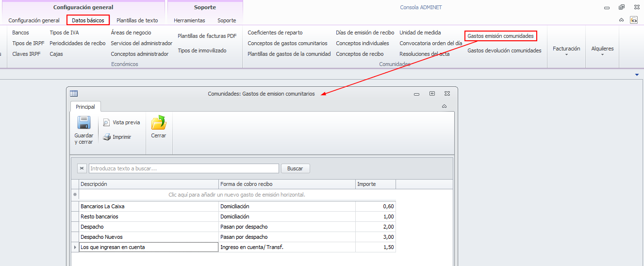Switch to Plantillas de texto tab
This screenshot has width=644, height=266.
(x=137, y=20)
